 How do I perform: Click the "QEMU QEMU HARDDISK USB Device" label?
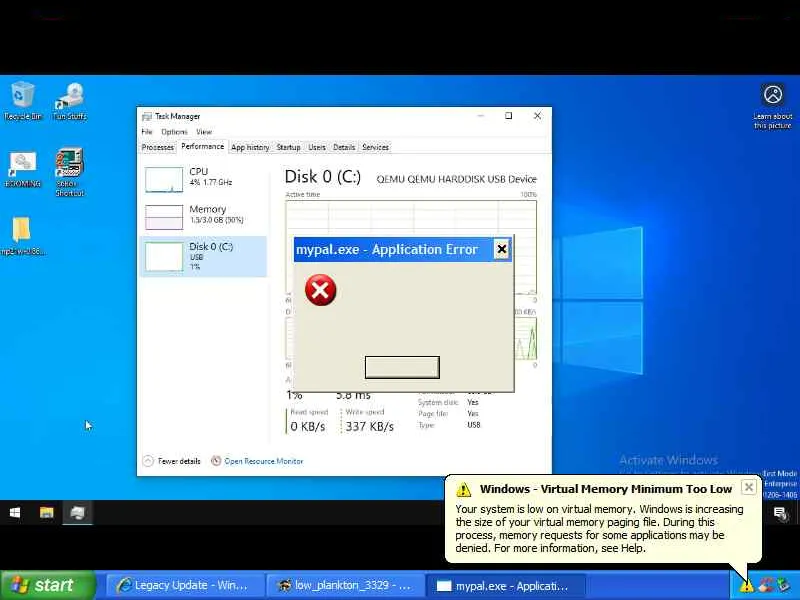tap(457, 179)
